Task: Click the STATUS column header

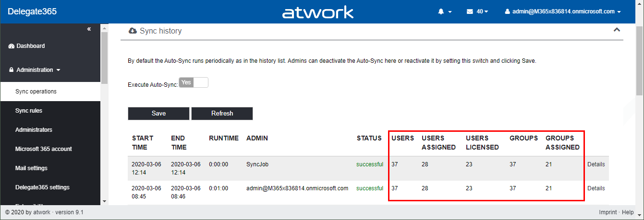Action: (x=369, y=138)
